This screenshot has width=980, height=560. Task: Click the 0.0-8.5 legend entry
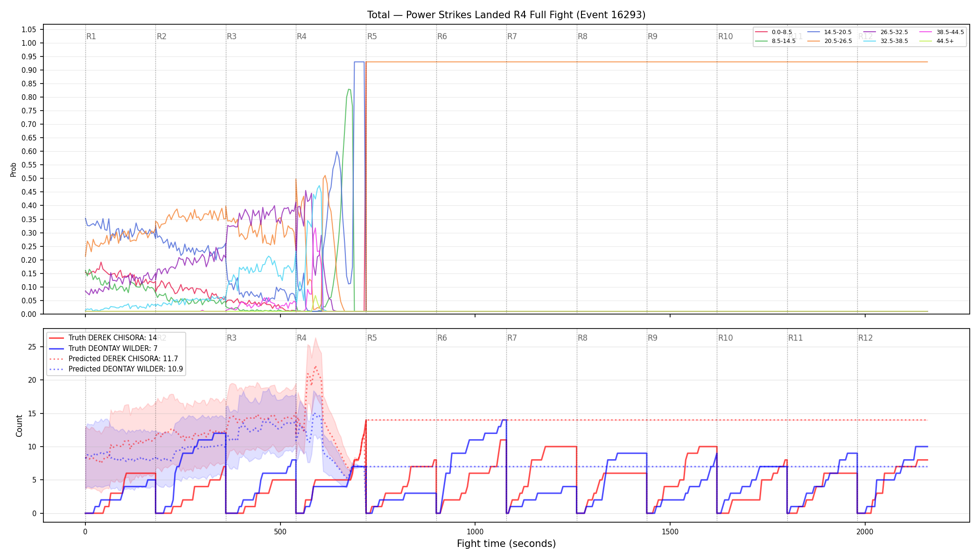[773, 32]
